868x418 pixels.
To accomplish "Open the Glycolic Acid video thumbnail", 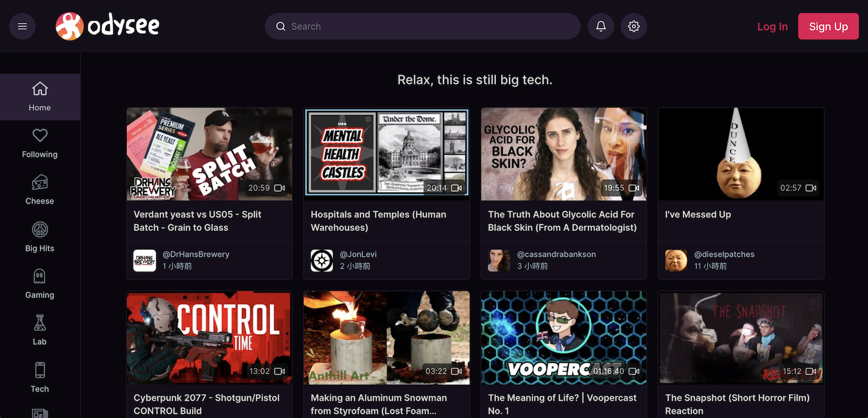I will [x=564, y=154].
